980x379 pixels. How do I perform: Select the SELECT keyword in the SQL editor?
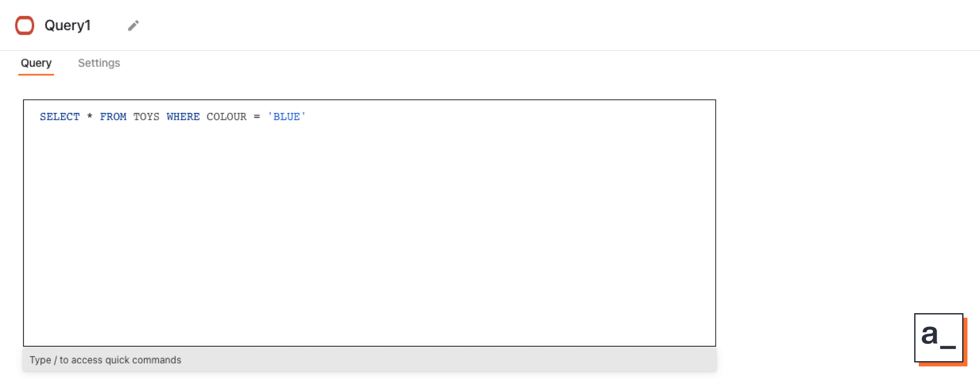[x=60, y=116]
